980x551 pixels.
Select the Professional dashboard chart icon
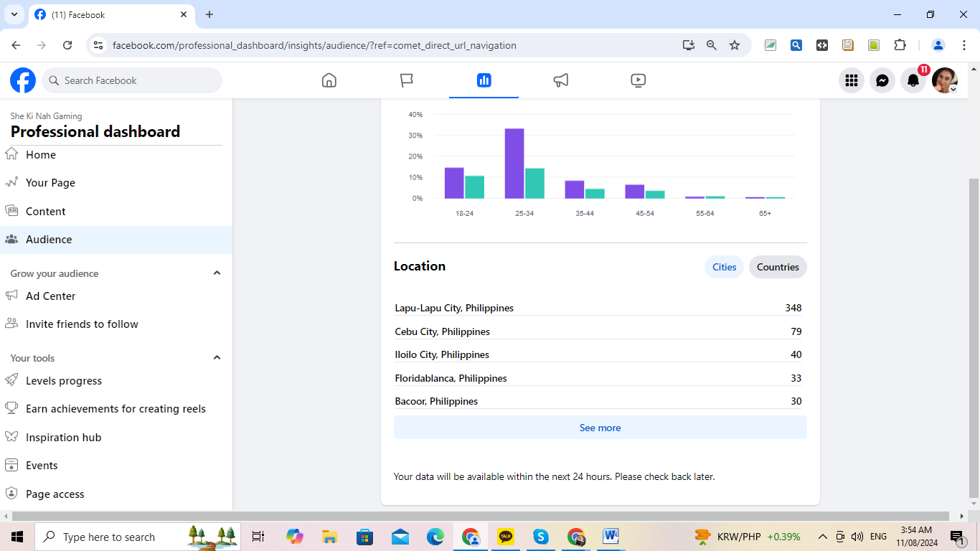click(484, 80)
